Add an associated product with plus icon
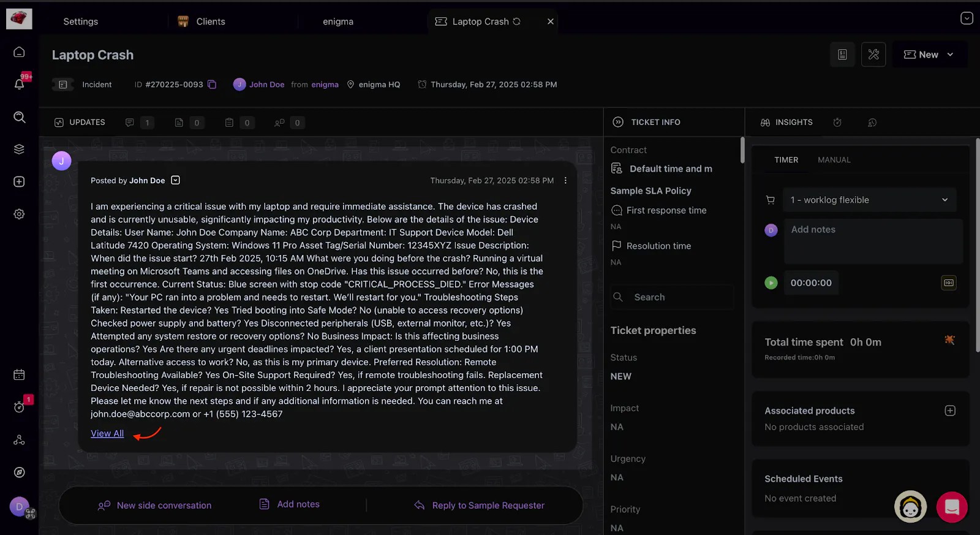 (x=950, y=411)
